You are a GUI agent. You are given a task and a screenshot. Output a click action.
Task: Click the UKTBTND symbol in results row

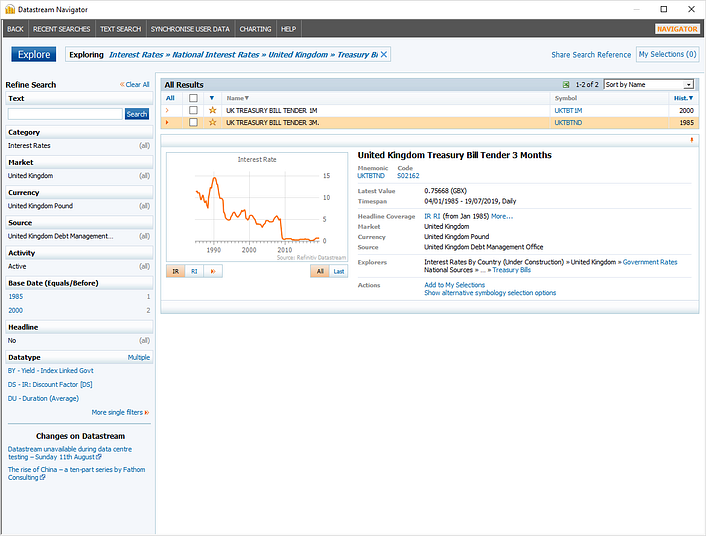[x=568, y=123]
